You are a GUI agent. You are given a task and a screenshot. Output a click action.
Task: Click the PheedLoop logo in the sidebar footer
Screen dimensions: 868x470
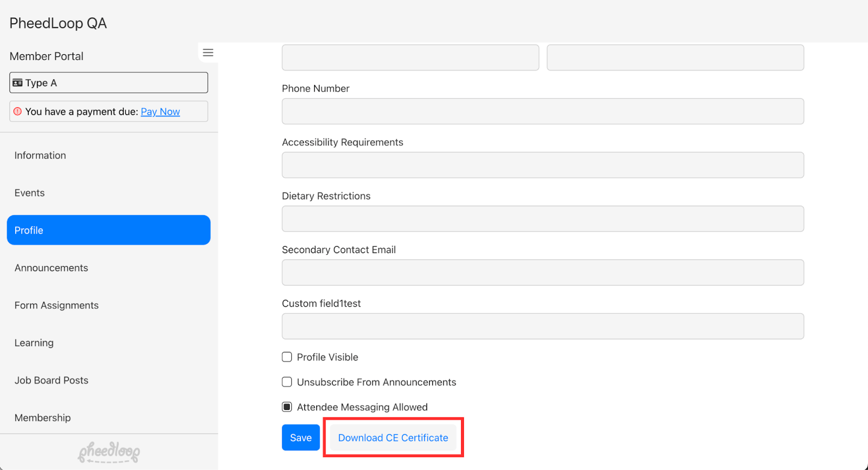pos(109,452)
